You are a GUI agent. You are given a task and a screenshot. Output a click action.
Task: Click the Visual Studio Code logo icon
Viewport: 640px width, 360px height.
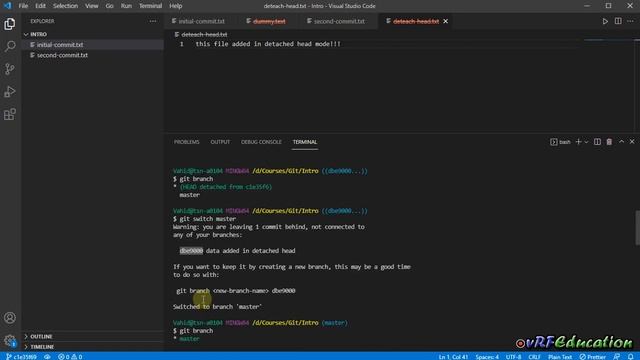[7, 6]
